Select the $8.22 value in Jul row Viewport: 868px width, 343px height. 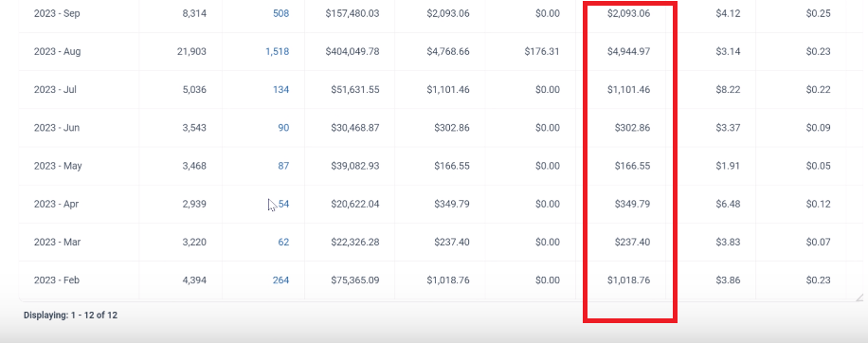(x=728, y=90)
